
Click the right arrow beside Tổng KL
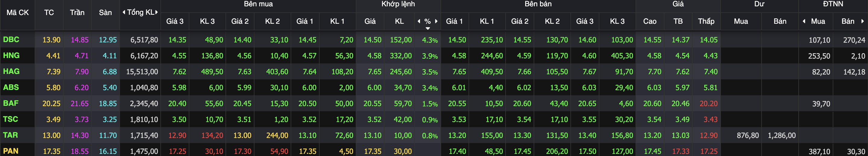pos(157,12)
